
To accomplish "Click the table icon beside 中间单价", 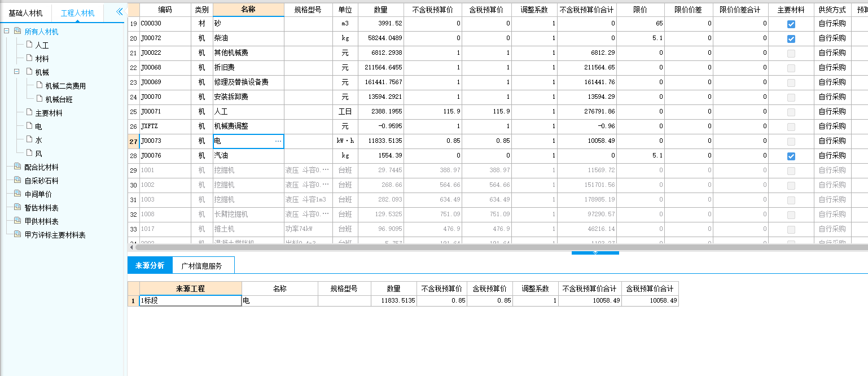I will pyautogui.click(x=17, y=194).
